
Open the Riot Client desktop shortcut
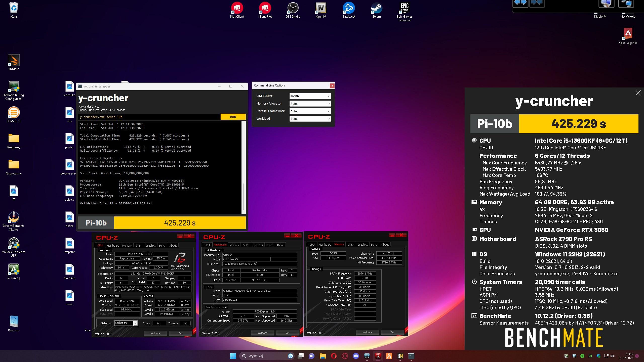237,10
